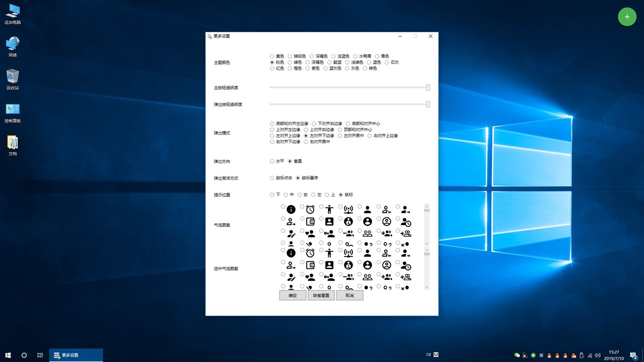Select the heart-with-person bubble icon
The width and height of the screenshot is (644, 362).
(x=309, y=233)
